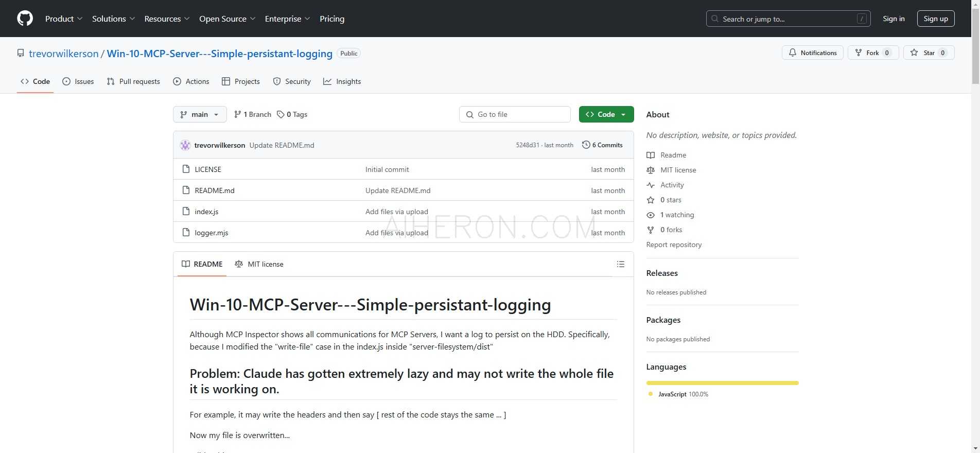Click the fork icon next to 0 forks
The height and width of the screenshot is (453, 980).
click(651, 230)
